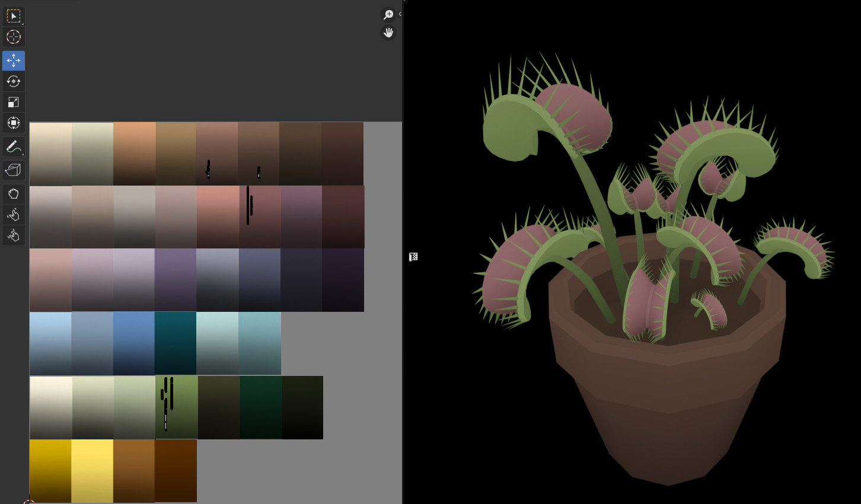Image resolution: width=861 pixels, height=504 pixels.
Task: Choose the Rip Region tool
Action: (x=13, y=170)
